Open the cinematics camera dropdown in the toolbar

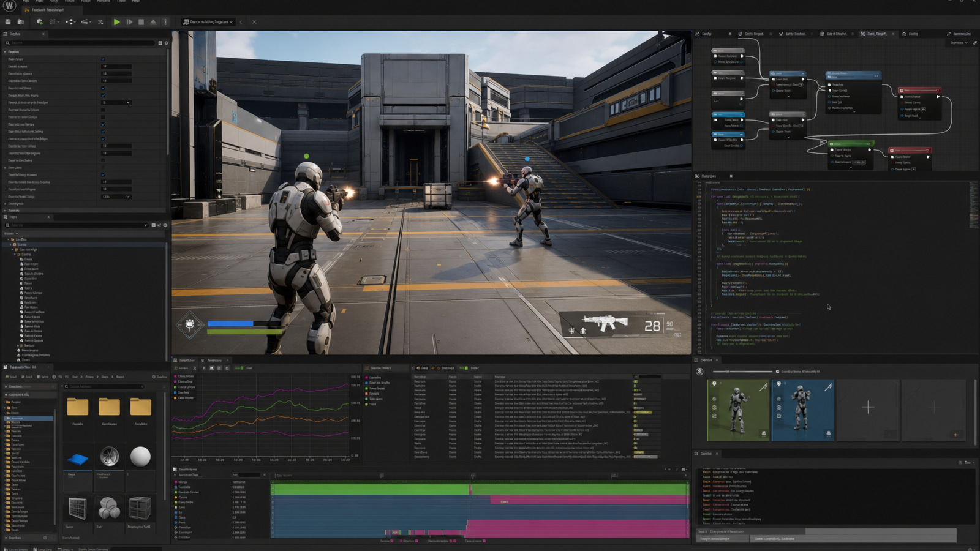click(x=86, y=22)
